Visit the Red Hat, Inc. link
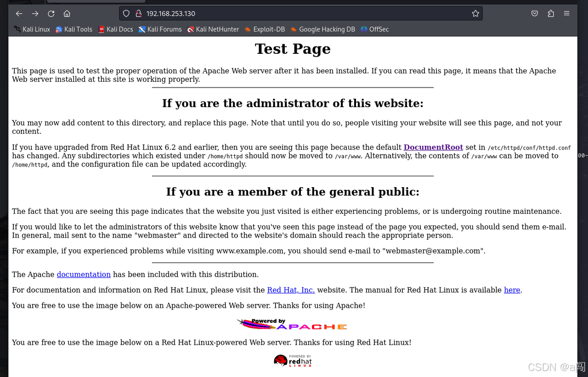The height and width of the screenshot is (377, 588). 291,290
